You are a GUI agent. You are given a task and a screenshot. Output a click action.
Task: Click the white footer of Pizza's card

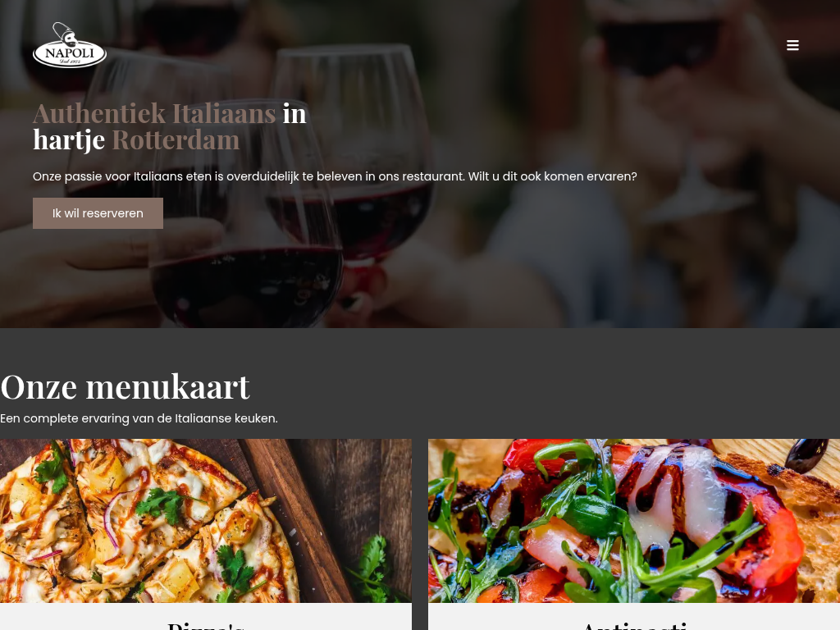206,617
